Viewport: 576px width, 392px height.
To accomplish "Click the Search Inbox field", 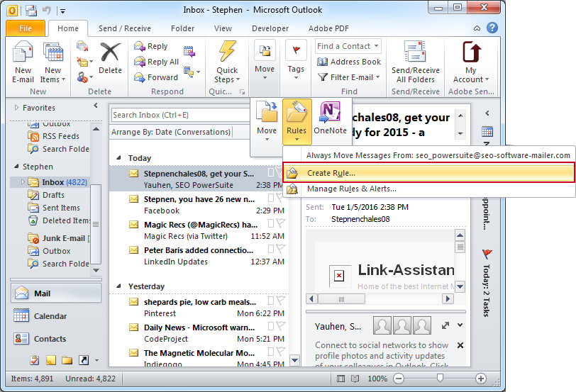I will click(x=170, y=115).
